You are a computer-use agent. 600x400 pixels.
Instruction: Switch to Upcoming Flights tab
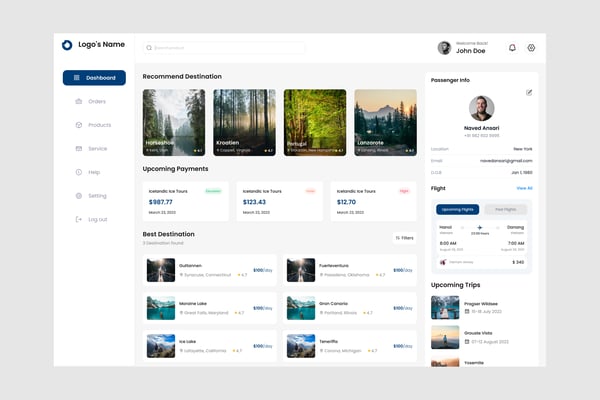458,209
